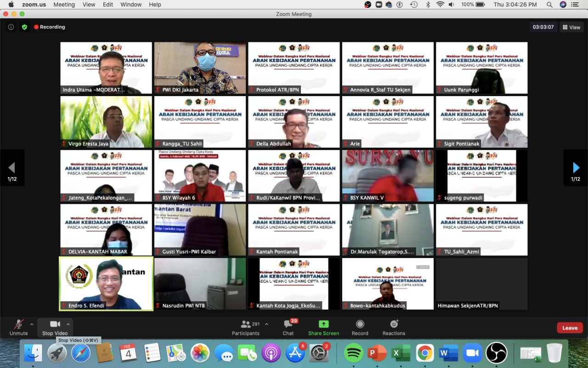Toggle Stop Video camera button
Image resolution: width=588 pixels, height=368 pixels.
point(55,328)
